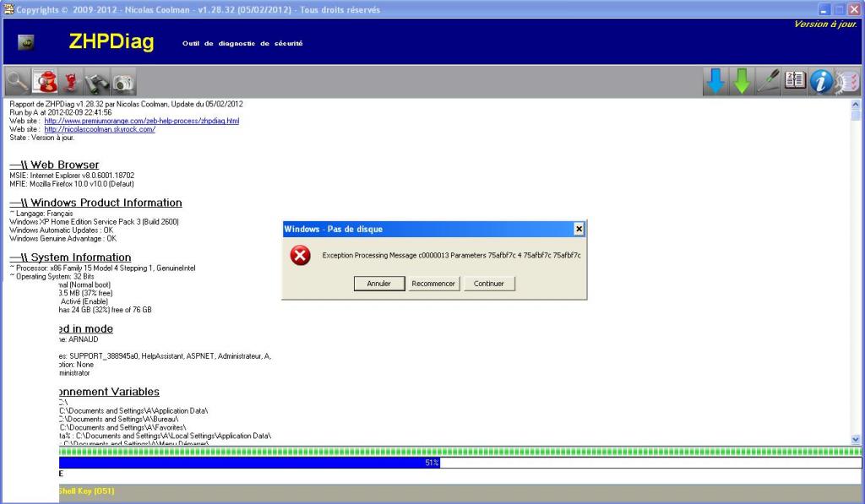This screenshot has height=504, width=865.
Task: Click the green dashed progress strip
Action: coord(460,452)
